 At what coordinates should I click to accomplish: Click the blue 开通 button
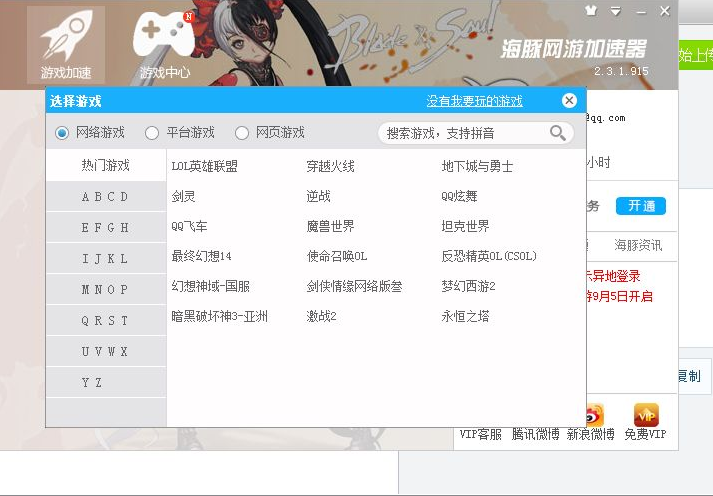641,206
